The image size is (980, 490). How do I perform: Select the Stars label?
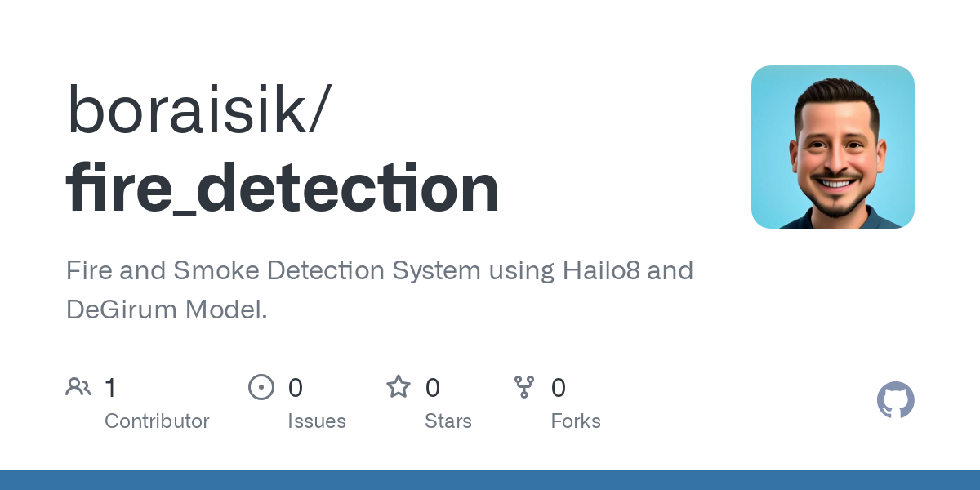pos(448,421)
